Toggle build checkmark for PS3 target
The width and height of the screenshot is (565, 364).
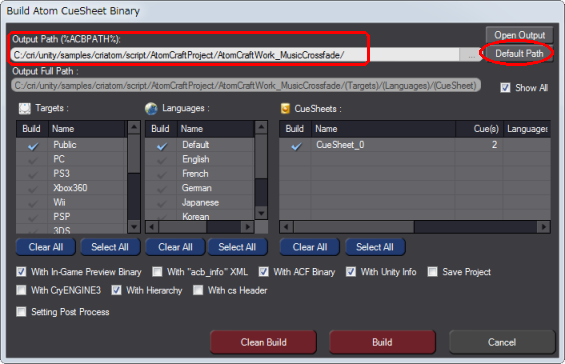click(x=33, y=174)
